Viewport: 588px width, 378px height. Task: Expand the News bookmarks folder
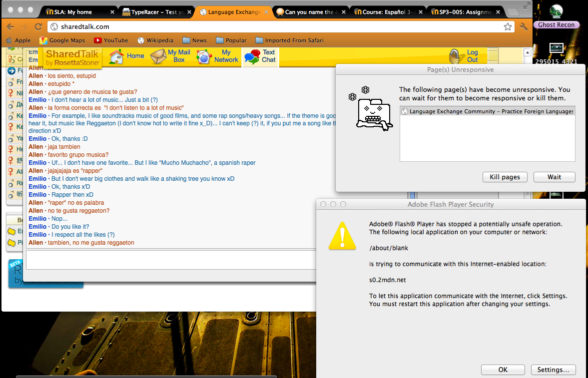point(194,40)
